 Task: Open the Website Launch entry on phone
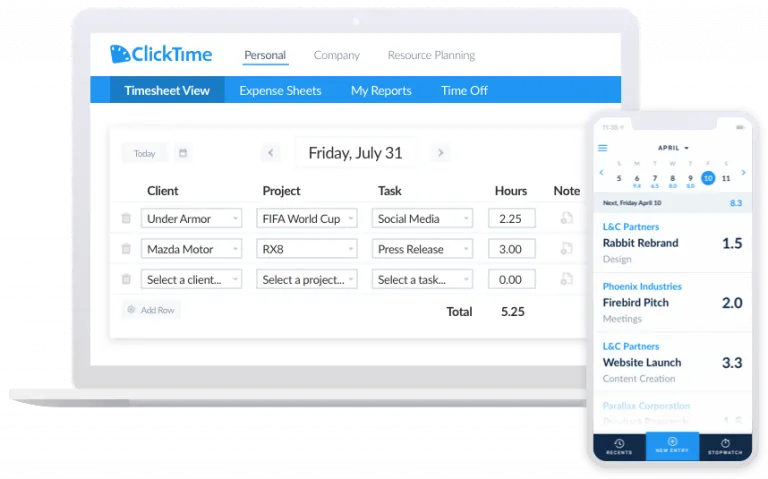pos(672,362)
